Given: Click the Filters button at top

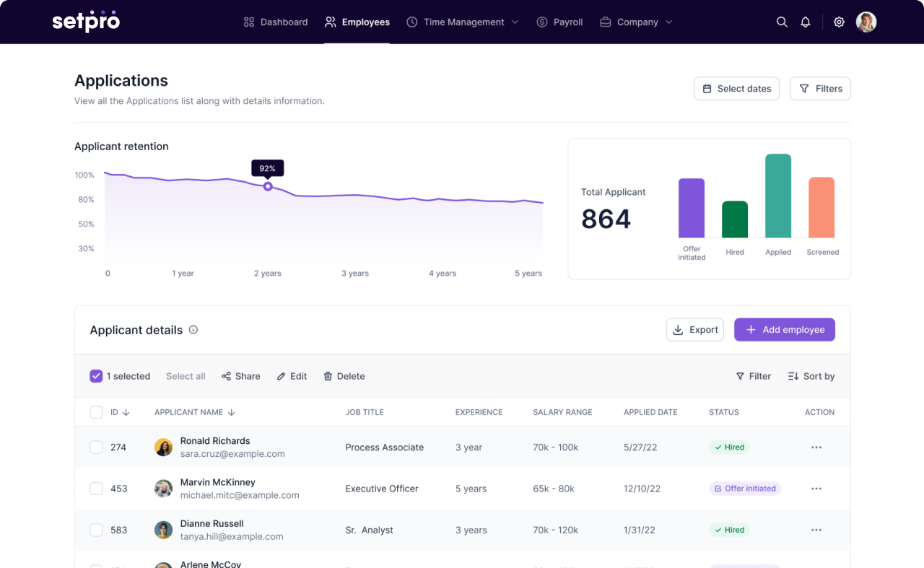Looking at the screenshot, I should (821, 89).
